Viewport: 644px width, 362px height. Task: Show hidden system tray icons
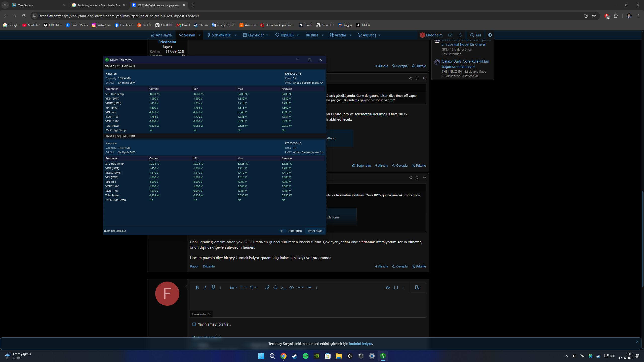566,356
